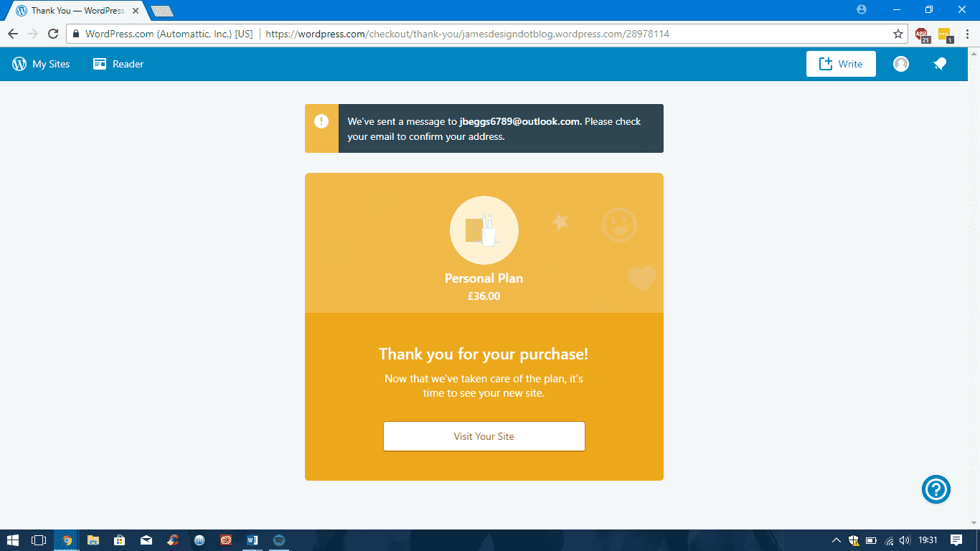Open the help question mark bubble
This screenshot has height=551, width=980.
click(x=936, y=489)
